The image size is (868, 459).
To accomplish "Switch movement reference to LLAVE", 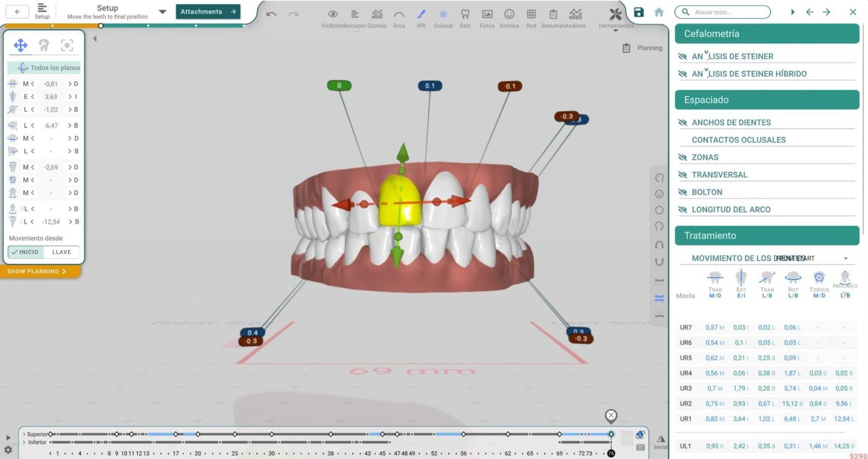I will coord(61,252).
